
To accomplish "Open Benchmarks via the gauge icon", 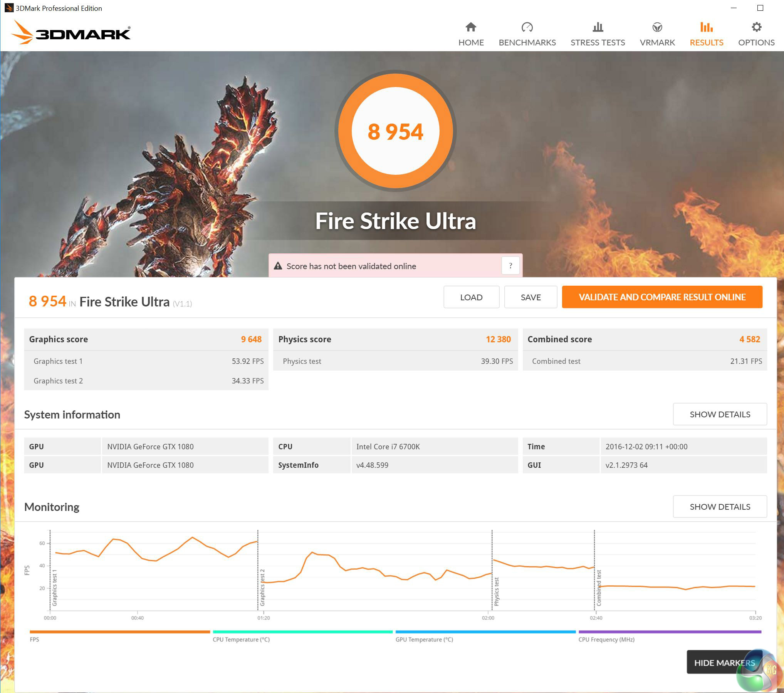I will tap(527, 27).
